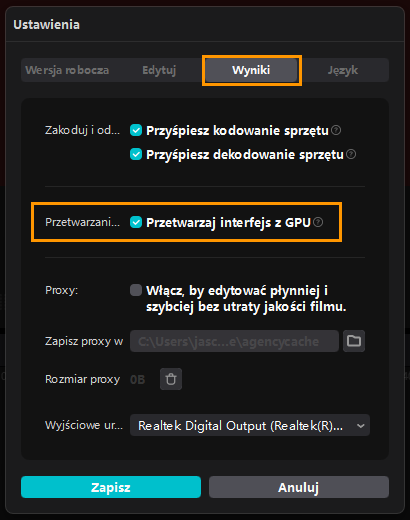Image resolution: width=410 pixels, height=520 pixels.
Task: Click the proxy save path field
Action: click(234, 341)
